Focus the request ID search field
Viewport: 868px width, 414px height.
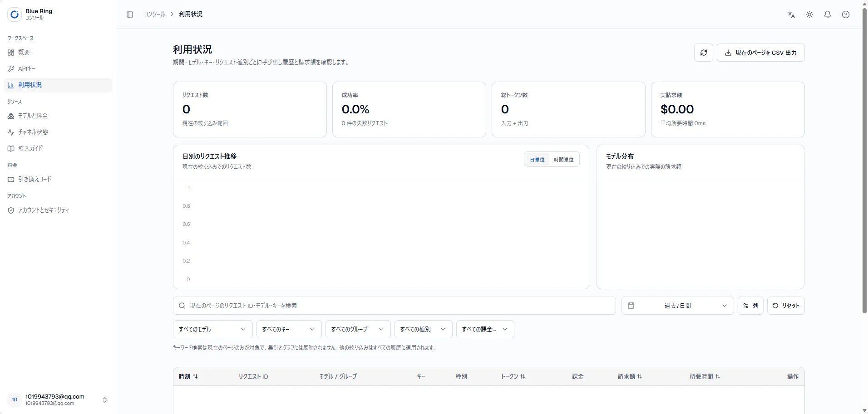pyautogui.click(x=394, y=306)
